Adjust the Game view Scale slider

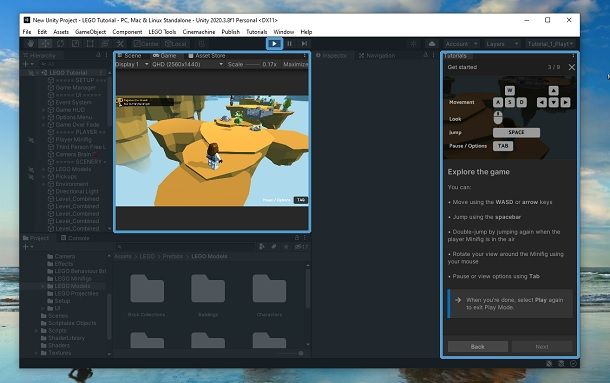coord(253,64)
